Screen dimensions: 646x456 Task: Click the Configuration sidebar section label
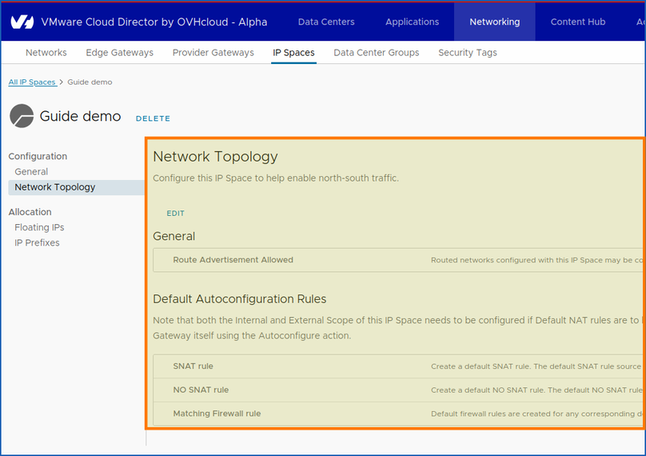(38, 157)
